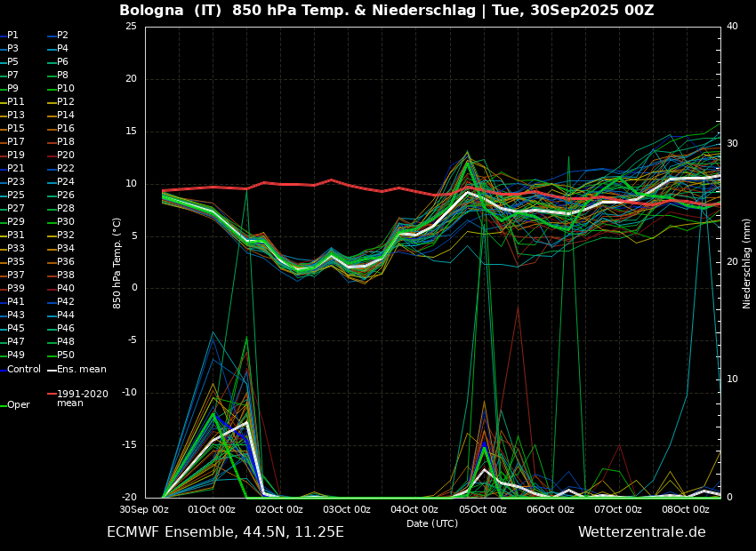Select the P50 legend entry

click(x=66, y=355)
